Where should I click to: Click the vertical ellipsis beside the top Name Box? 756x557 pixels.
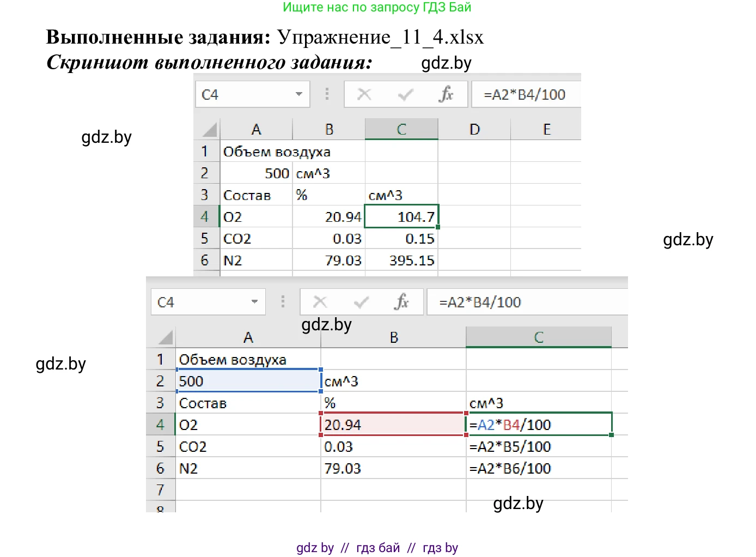(x=327, y=94)
